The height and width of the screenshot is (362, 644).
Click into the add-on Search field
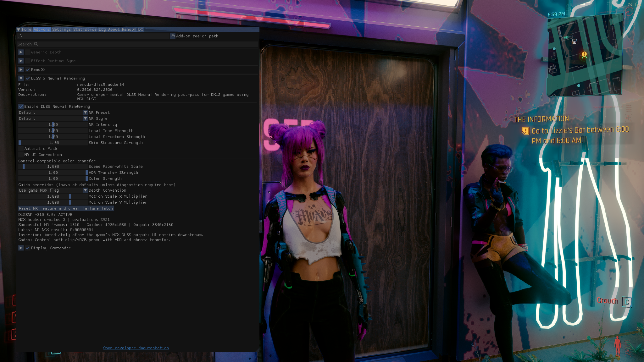(137, 44)
